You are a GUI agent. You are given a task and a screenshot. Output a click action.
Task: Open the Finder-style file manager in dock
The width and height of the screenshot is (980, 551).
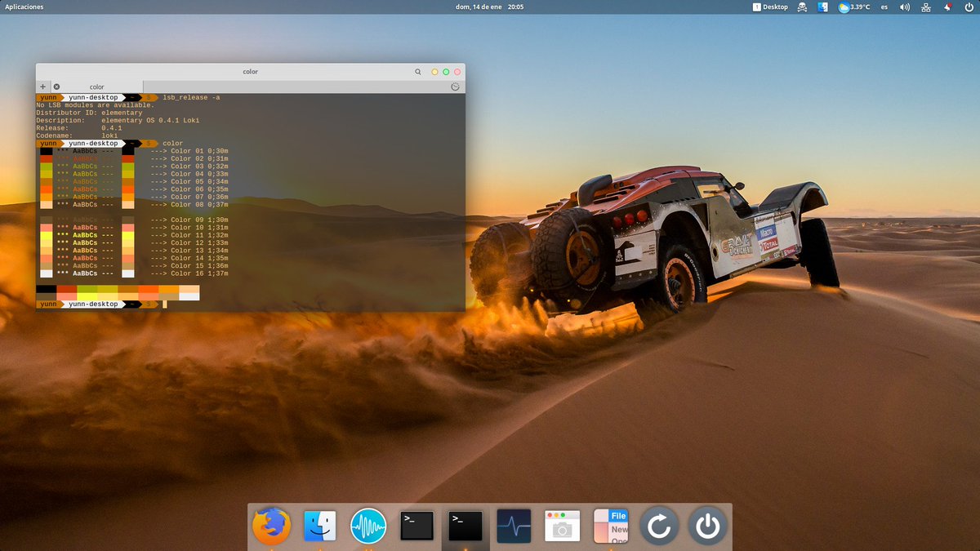tap(320, 527)
